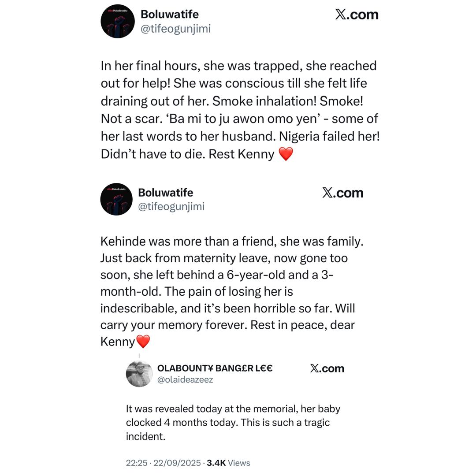Open the reply starting 'It was revealed today'
The height and width of the screenshot is (476, 476).
coord(233,422)
